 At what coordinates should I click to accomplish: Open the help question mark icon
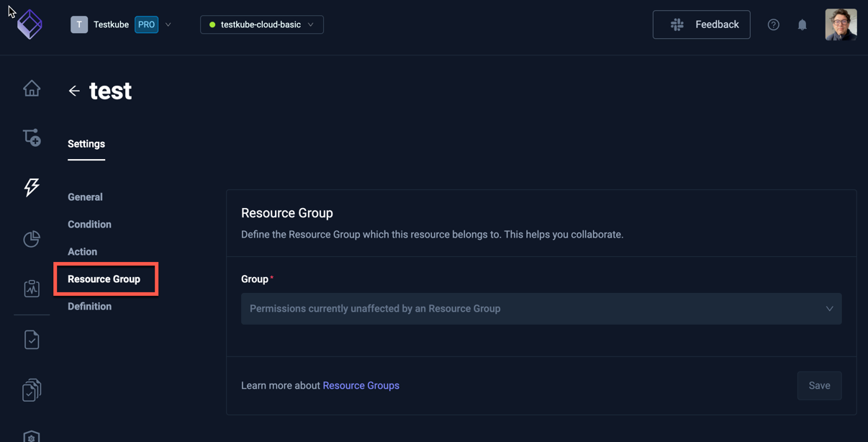[x=773, y=24]
